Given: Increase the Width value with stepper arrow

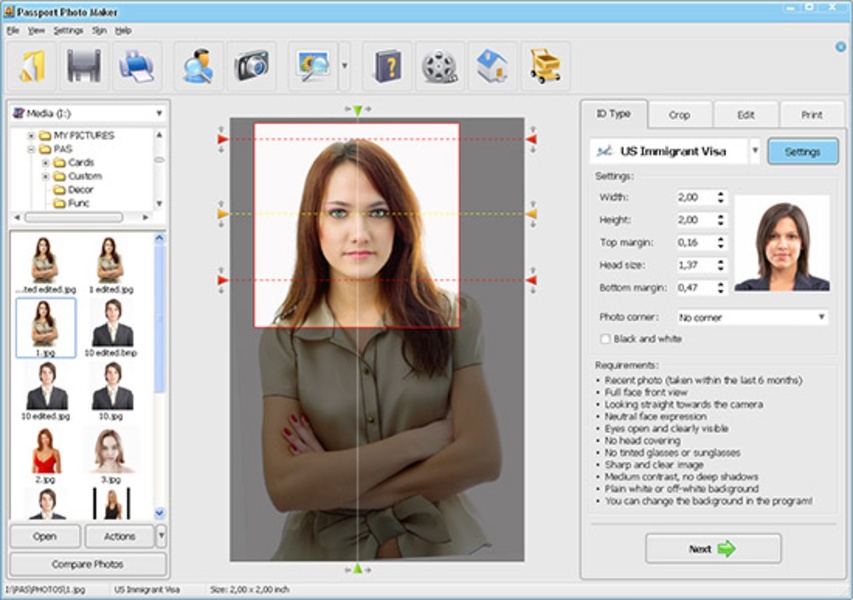Looking at the screenshot, I should click(x=721, y=194).
